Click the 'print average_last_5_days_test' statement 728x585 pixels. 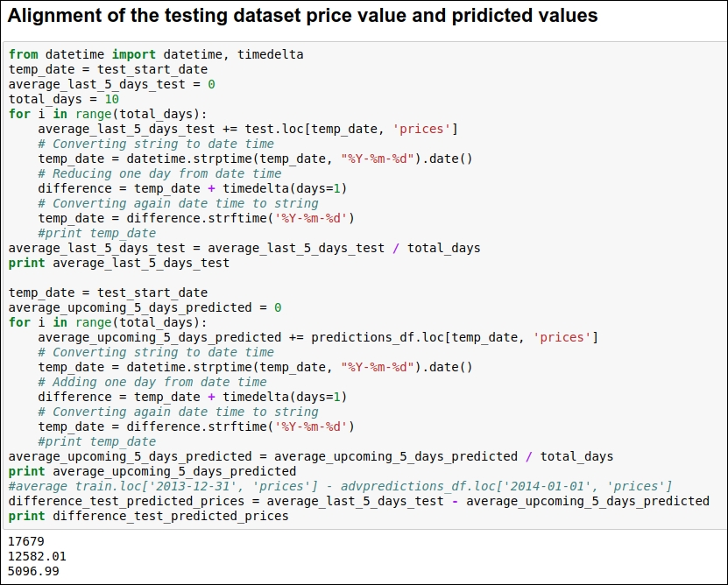pyautogui.click(x=119, y=263)
